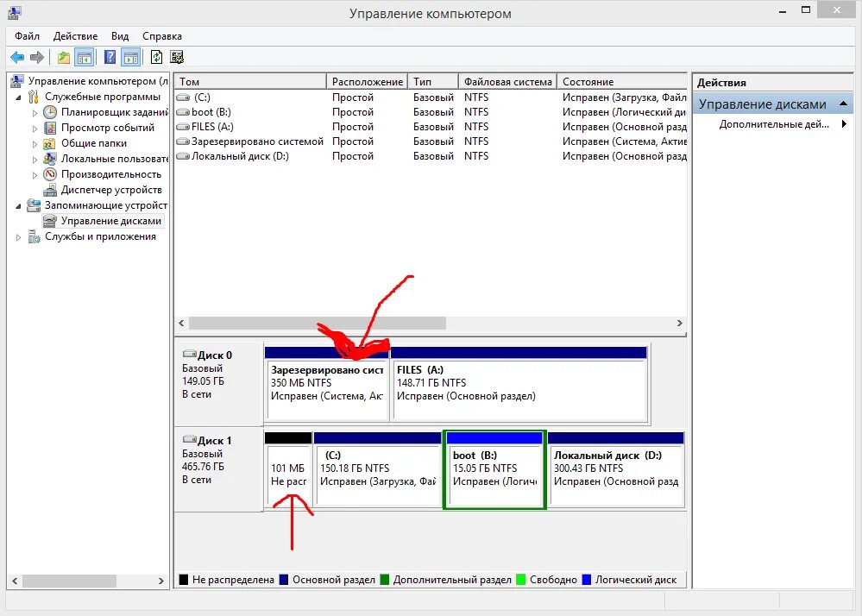Click the black Не распределена legend swatch
The width and height of the screenshot is (862, 616).
point(184,580)
